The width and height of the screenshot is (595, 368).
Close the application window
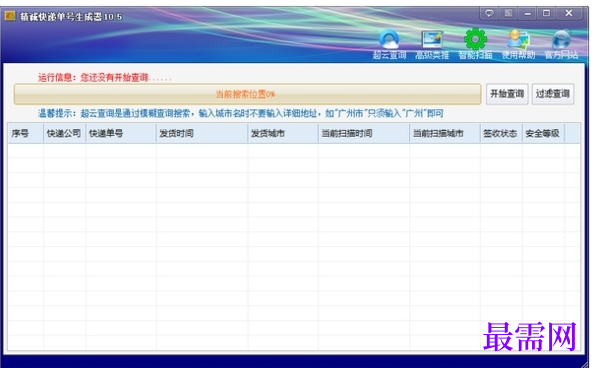(569, 13)
